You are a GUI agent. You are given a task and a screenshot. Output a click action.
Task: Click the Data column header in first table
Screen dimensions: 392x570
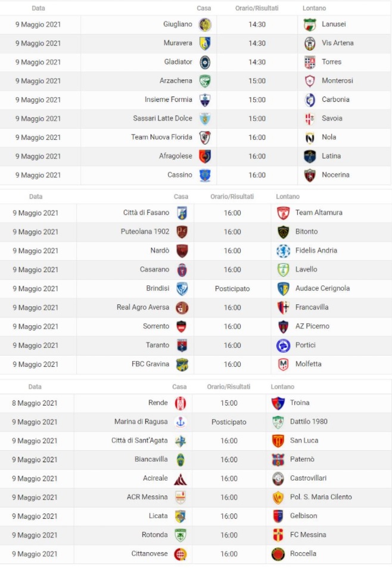coord(38,8)
